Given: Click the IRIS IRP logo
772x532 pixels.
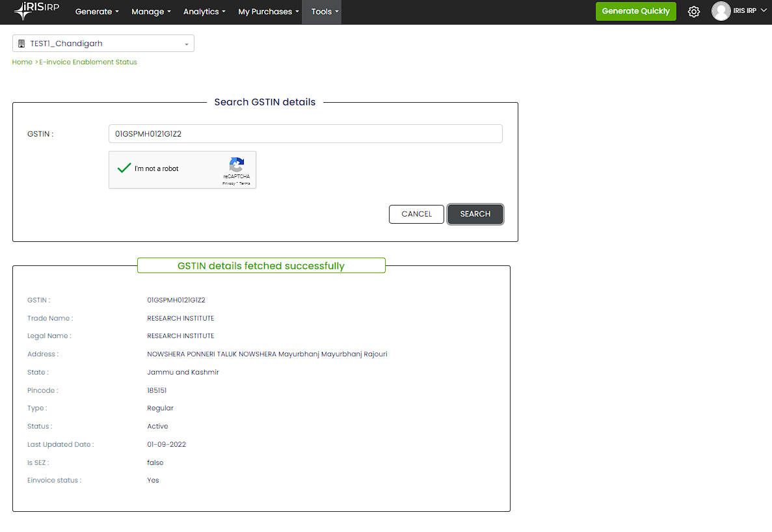Looking at the screenshot, I should [x=36, y=11].
